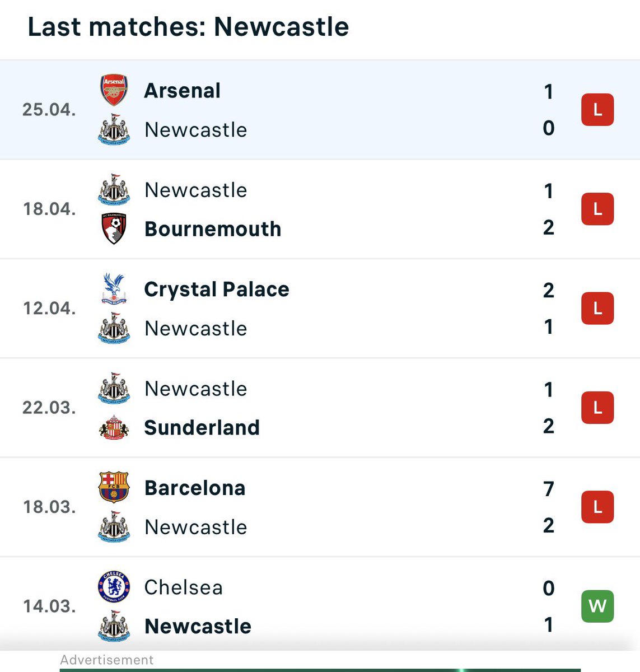Click the Advertisement label
Screen dimensions: 640x672
pos(106,660)
